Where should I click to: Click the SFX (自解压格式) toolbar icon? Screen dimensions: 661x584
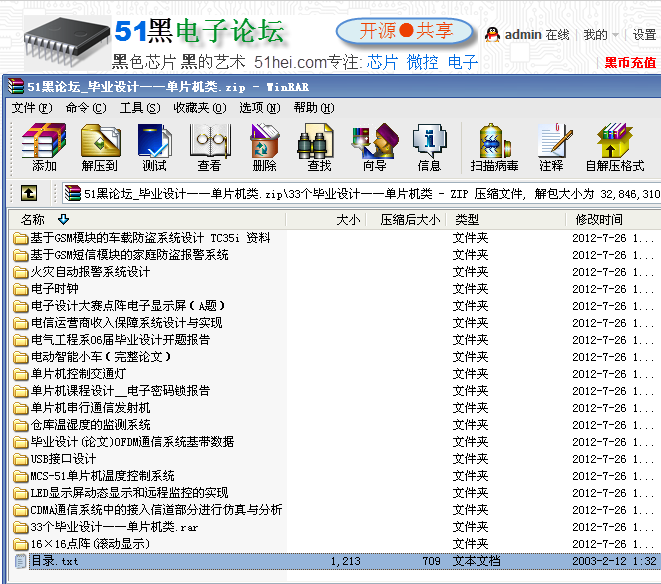615,140
